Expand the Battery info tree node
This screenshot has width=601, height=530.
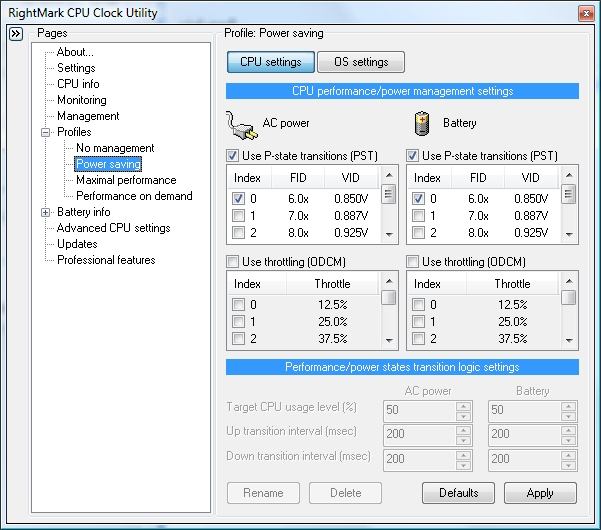click(x=46, y=212)
